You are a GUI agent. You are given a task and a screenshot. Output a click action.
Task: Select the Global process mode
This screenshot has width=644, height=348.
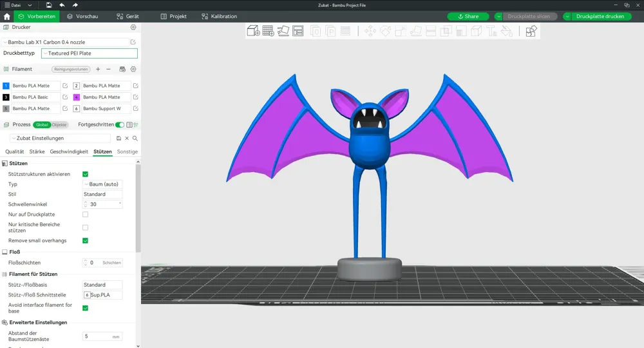[x=42, y=124]
